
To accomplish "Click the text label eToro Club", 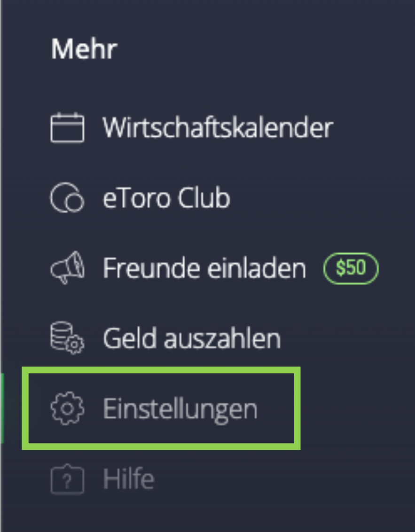I will point(166,198).
